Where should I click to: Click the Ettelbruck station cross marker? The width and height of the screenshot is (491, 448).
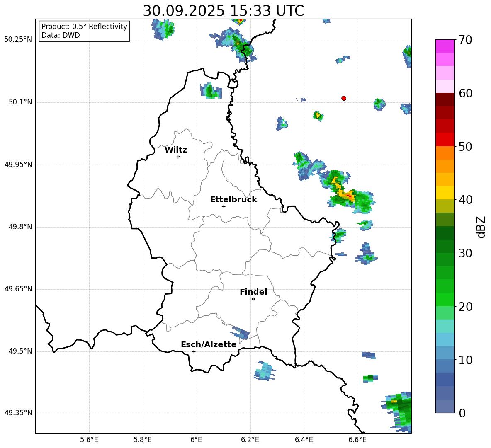(x=224, y=206)
